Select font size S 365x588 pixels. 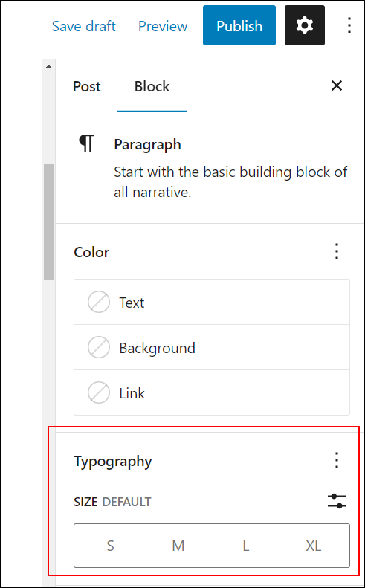click(x=110, y=546)
